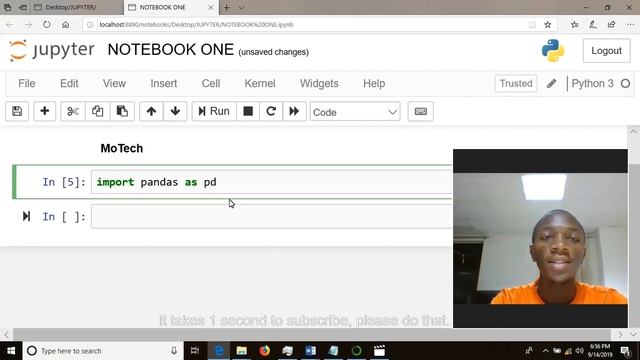Viewport: 640px width, 360px height.
Task: Go to browser home page icon
Action: point(65,24)
